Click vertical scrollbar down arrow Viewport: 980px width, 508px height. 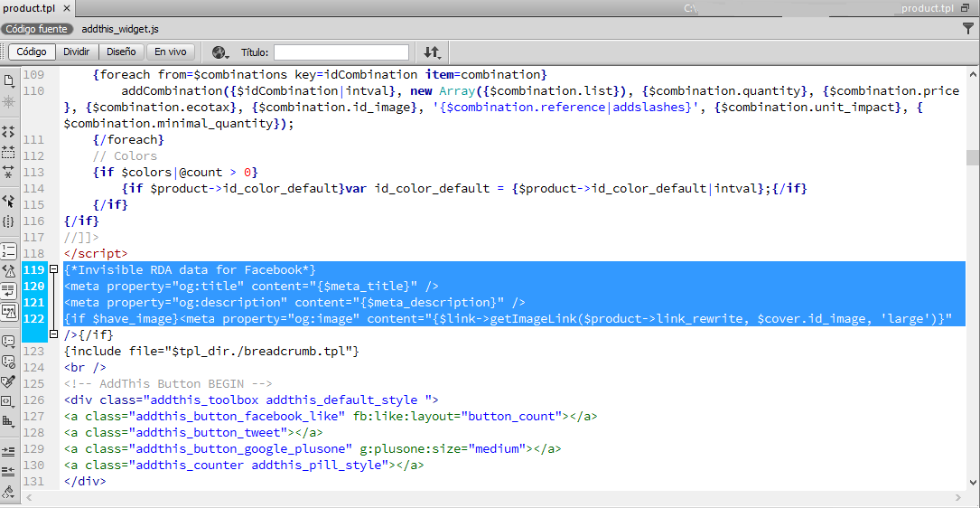click(x=973, y=482)
